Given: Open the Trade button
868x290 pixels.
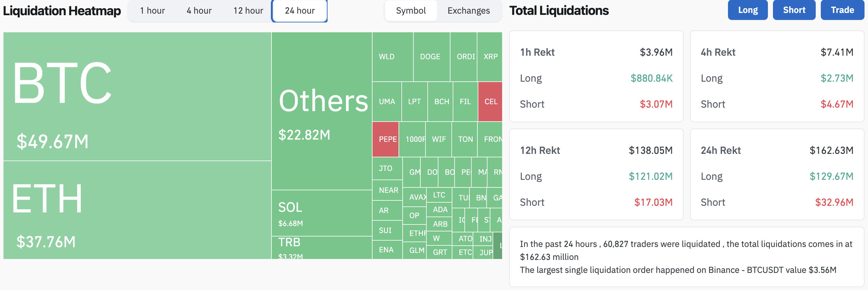Looking at the screenshot, I should (x=842, y=10).
